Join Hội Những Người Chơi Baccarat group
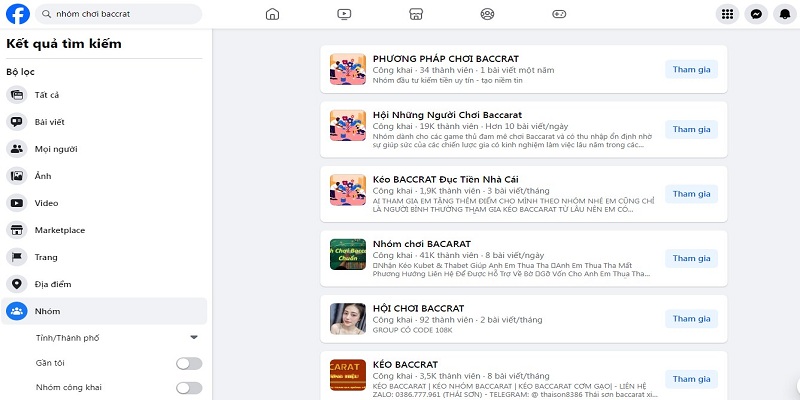 click(x=691, y=129)
